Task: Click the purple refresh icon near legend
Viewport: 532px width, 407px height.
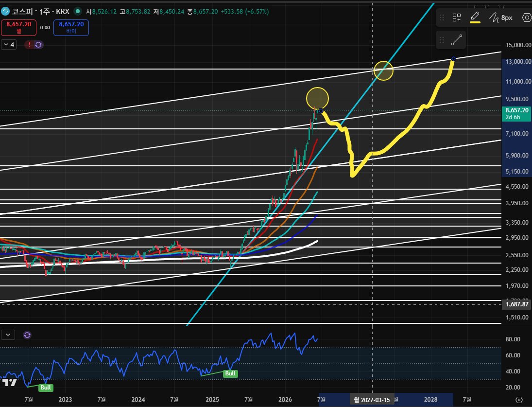Action: click(x=38, y=45)
